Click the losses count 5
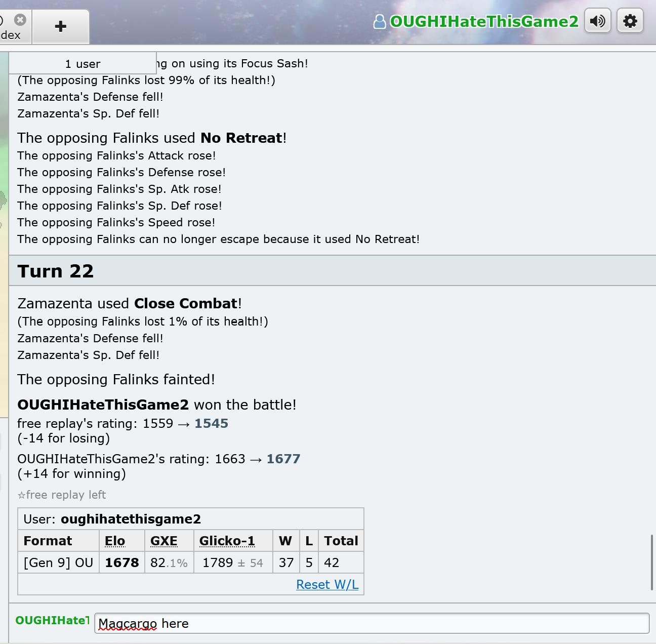656x644 pixels. pos(309,562)
